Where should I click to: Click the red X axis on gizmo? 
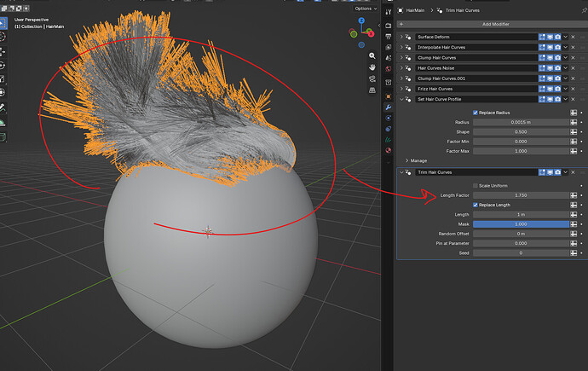tap(371, 33)
